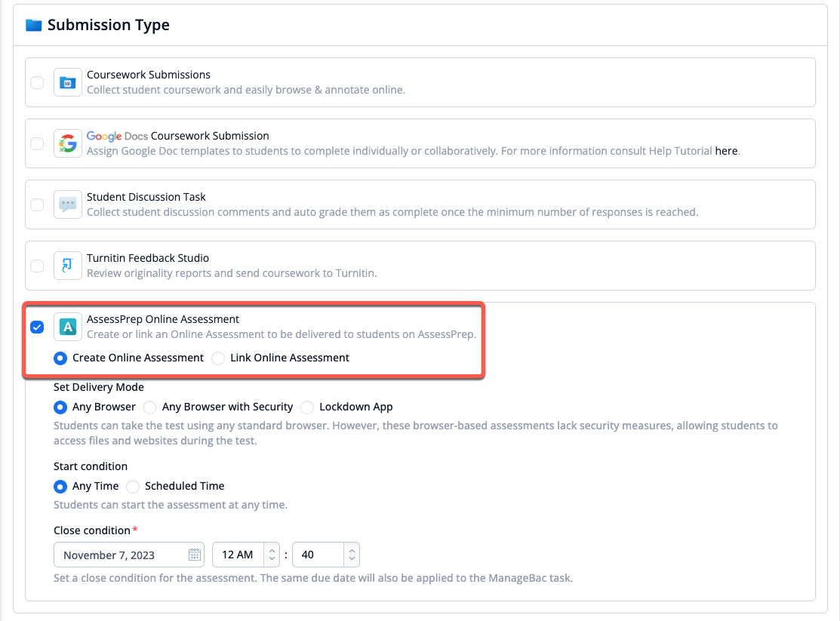Check the Google Docs Coursework Submission checkbox

click(37, 143)
